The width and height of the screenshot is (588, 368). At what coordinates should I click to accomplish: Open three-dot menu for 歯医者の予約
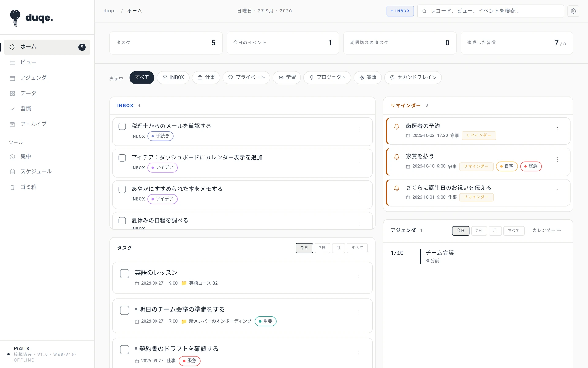point(557,129)
